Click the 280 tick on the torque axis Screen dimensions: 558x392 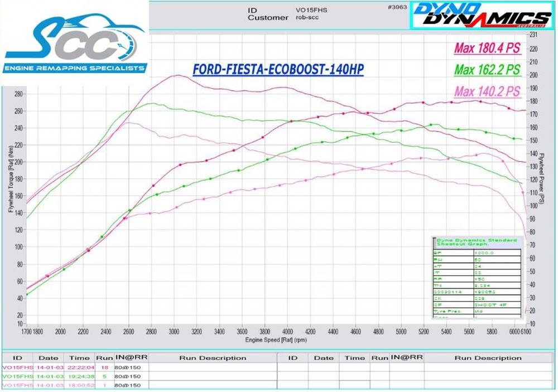(18, 94)
